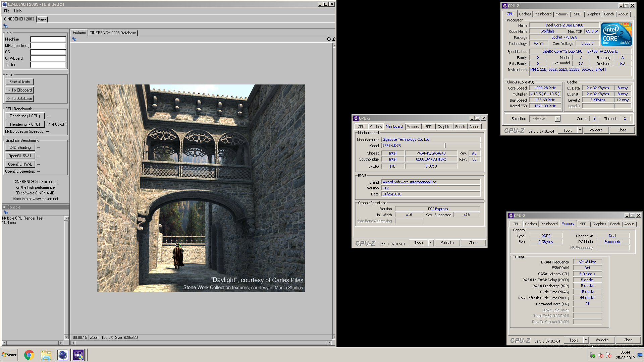Run Rendering (x CPU) benchmark
Screen dimensions: 644x362
click(x=25, y=124)
